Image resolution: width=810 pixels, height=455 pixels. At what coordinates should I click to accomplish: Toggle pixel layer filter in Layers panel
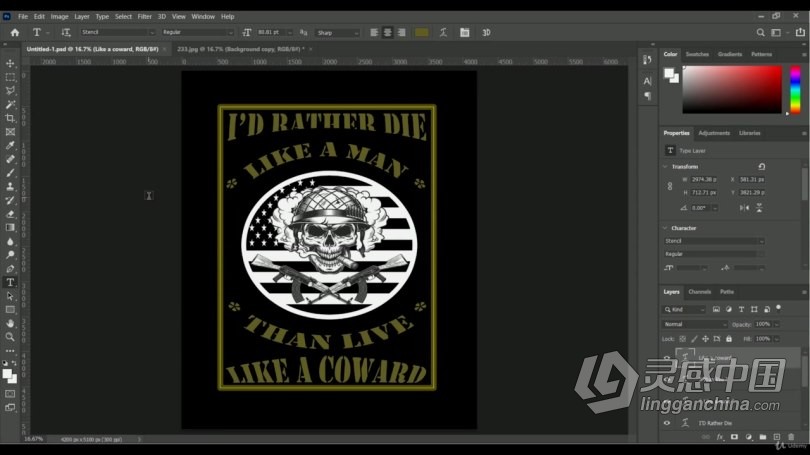pyautogui.click(x=716, y=309)
